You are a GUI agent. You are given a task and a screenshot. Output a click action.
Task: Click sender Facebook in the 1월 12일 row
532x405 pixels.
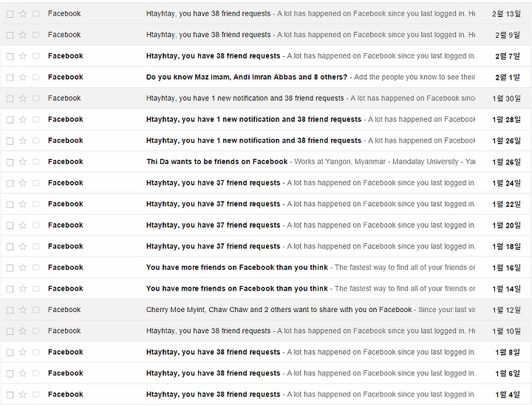[x=64, y=310]
